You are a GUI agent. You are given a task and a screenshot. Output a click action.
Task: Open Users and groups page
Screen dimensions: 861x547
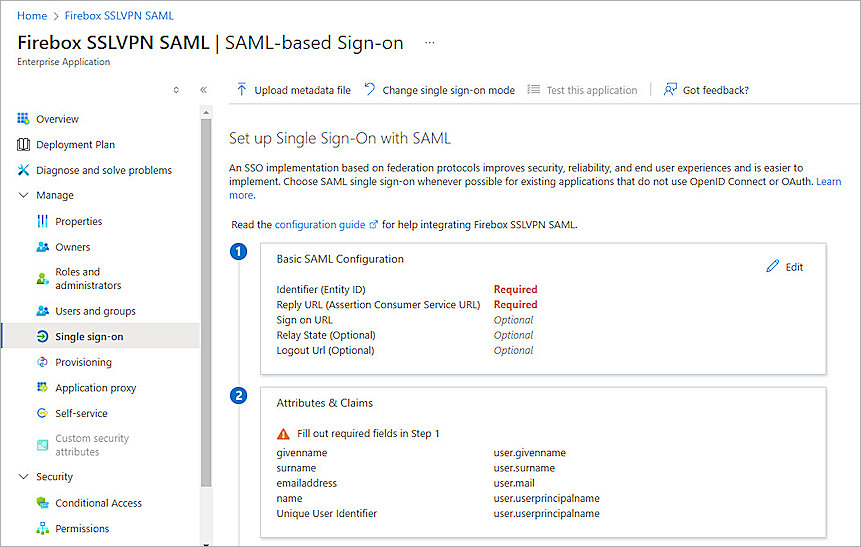pos(95,311)
